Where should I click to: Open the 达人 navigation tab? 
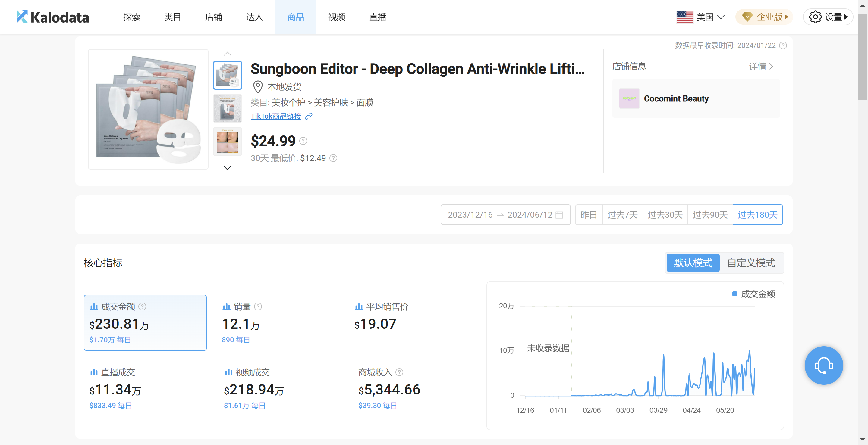tap(254, 17)
